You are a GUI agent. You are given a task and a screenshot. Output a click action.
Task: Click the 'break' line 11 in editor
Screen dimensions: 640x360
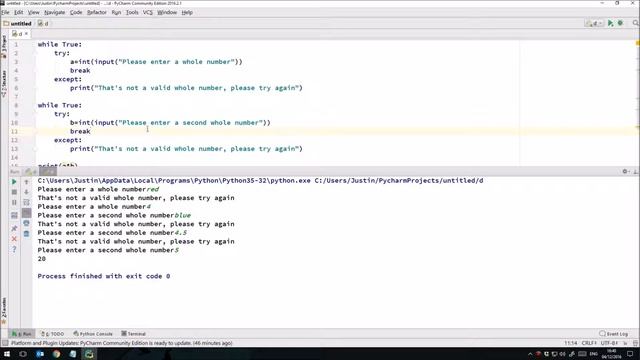[x=80, y=131]
